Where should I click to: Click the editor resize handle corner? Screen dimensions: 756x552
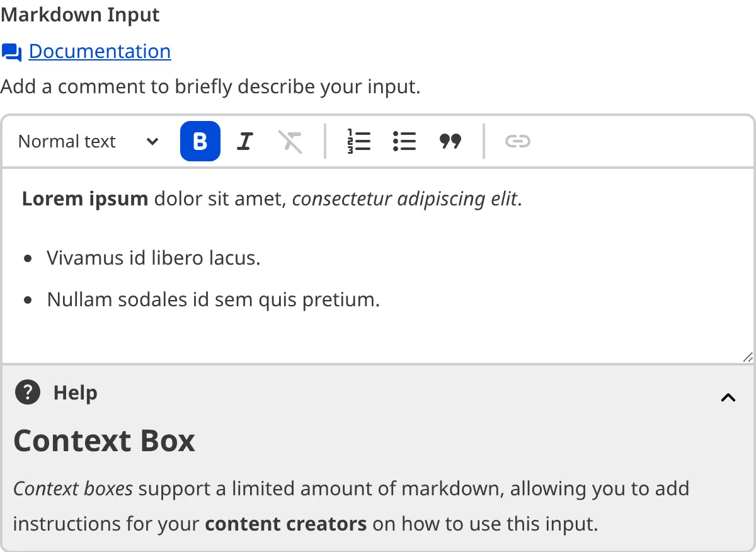tap(748, 357)
